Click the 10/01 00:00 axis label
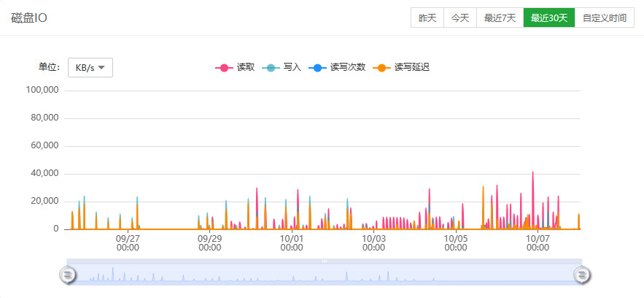This screenshot has height=298, width=644. tap(292, 243)
